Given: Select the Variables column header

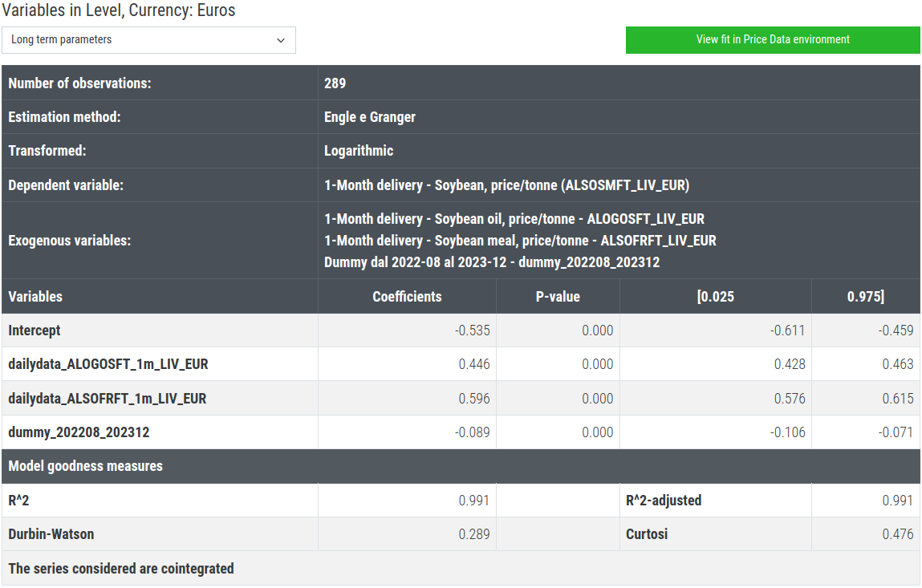Looking at the screenshot, I should (x=35, y=297).
